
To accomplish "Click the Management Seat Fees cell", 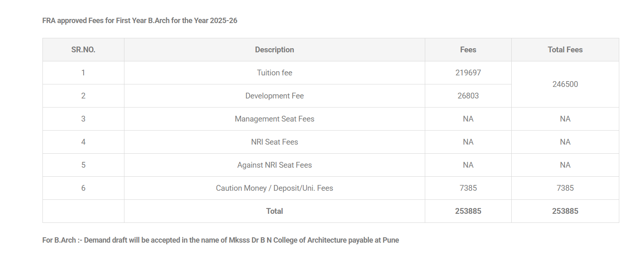I will pyautogui.click(x=274, y=119).
